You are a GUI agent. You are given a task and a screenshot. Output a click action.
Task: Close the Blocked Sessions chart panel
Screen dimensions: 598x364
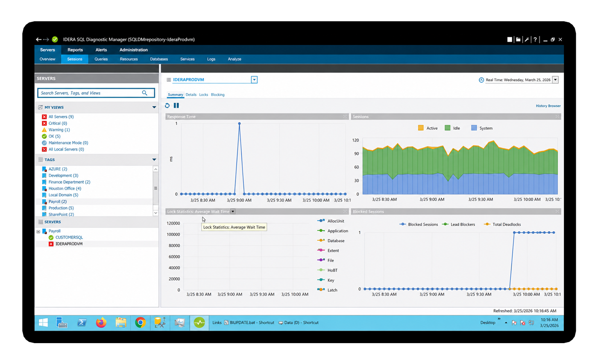(557, 211)
